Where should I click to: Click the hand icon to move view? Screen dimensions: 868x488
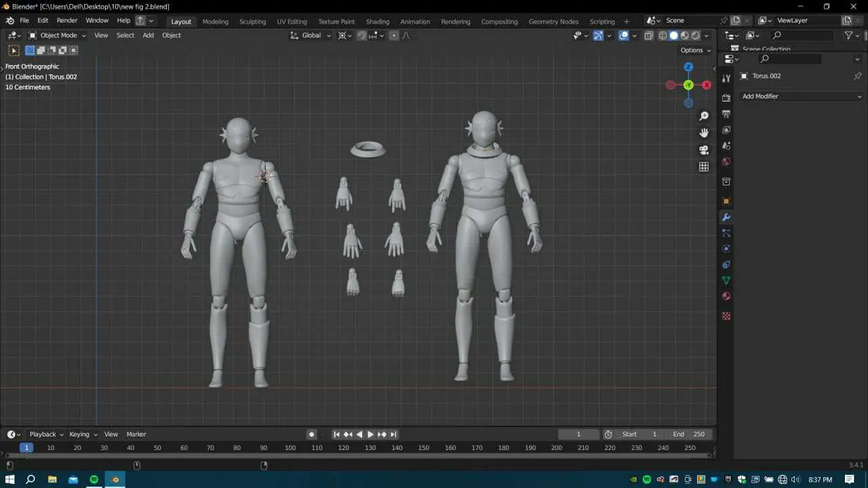pyautogui.click(x=704, y=133)
